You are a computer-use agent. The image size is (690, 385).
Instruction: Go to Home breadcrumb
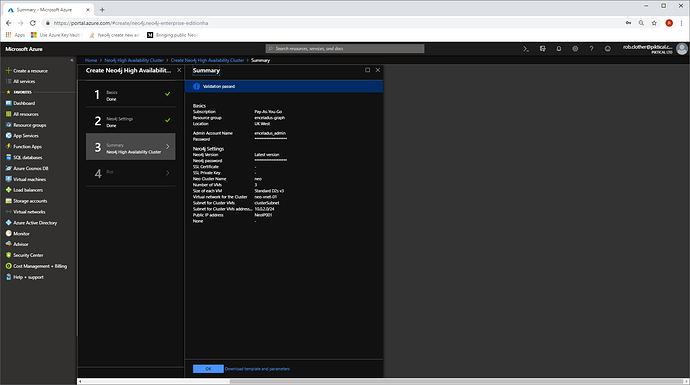coord(91,60)
